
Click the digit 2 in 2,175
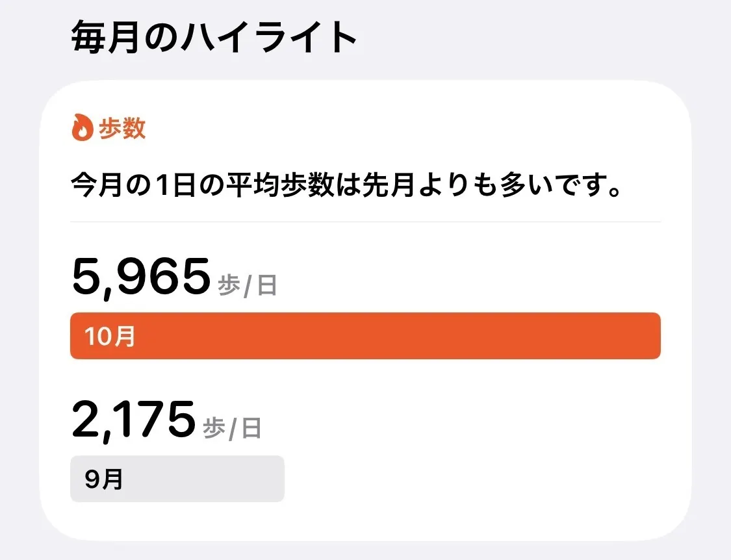point(86,420)
